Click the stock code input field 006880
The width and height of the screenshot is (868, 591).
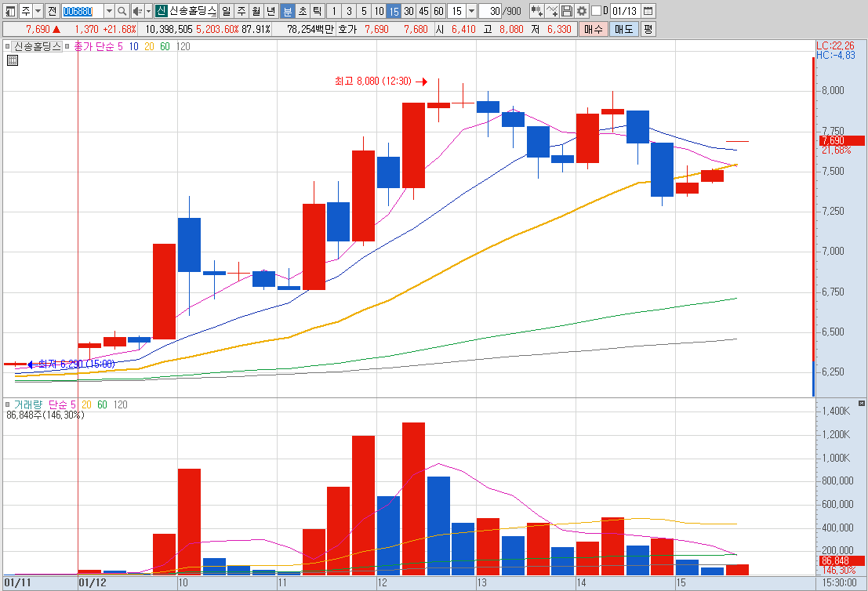tap(82, 11)
